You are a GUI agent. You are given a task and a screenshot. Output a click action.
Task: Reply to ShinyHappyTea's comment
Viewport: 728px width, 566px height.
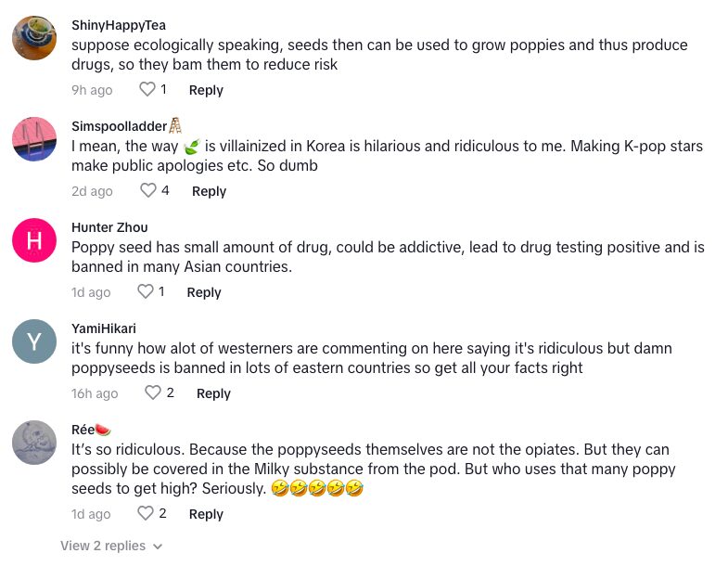[206, 90]
